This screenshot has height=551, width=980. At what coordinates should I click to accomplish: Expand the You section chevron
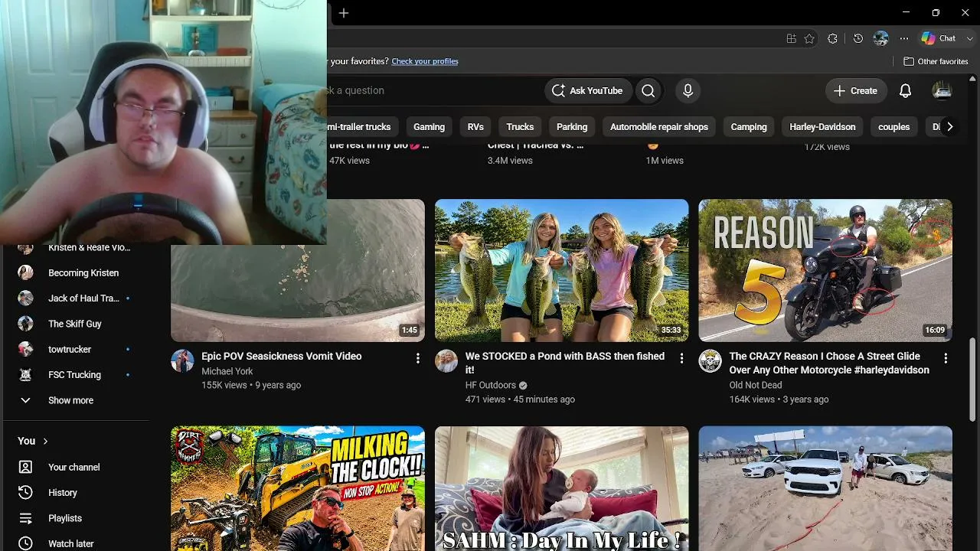(x=46, y=441)
